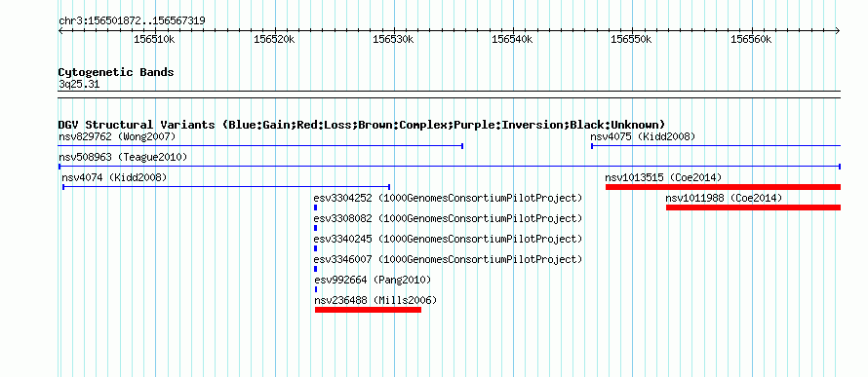The height and width of the screenshot is (377, 868).
Task: Click the 156550k ruler tick label
Action: coord(632,39)
